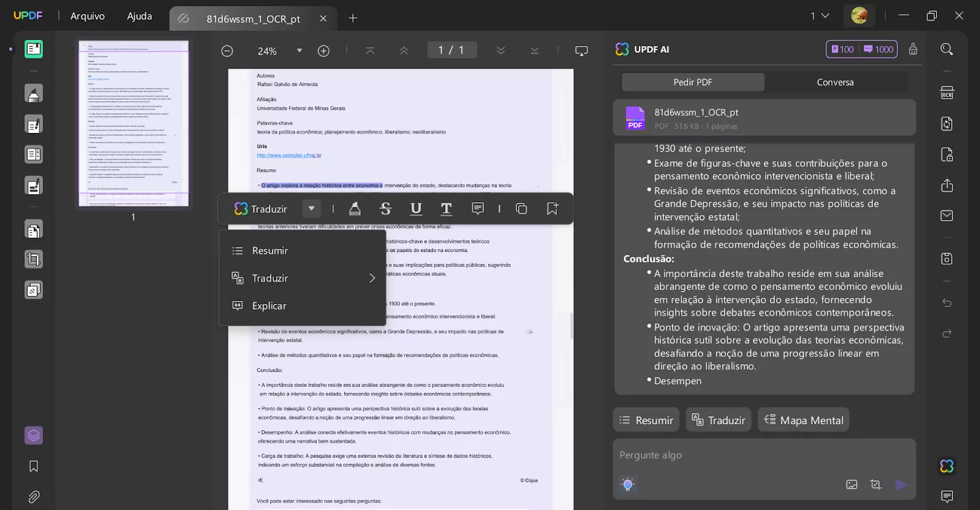
Task: Switch to the Conversa tab
Action: coord(835,82)
